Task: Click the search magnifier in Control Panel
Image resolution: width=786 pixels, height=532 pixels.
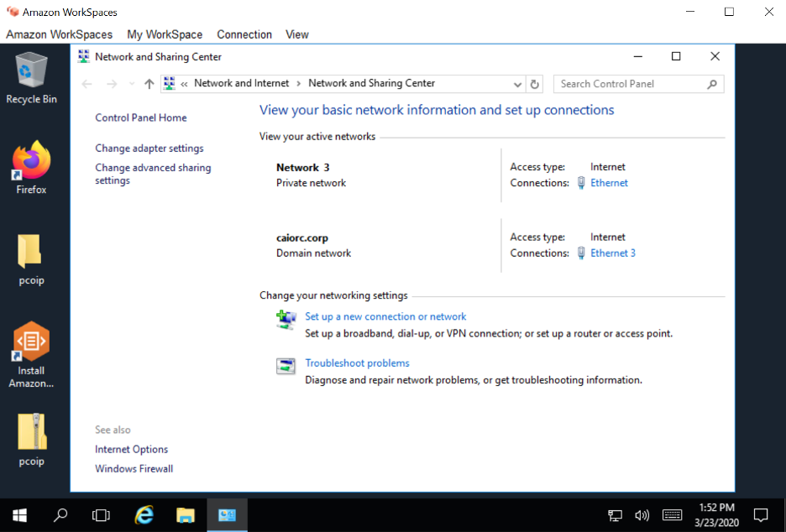Action: (x=712, y=84)
